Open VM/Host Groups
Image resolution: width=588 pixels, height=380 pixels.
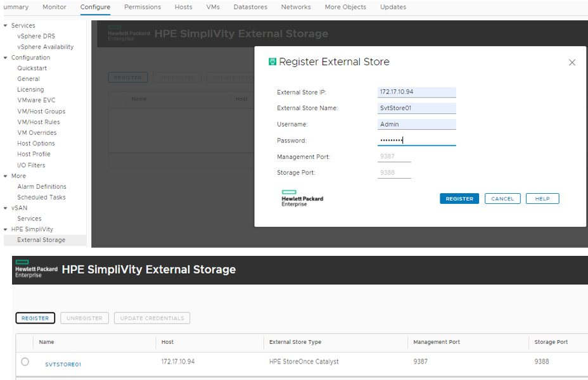[x=41, y=111]
